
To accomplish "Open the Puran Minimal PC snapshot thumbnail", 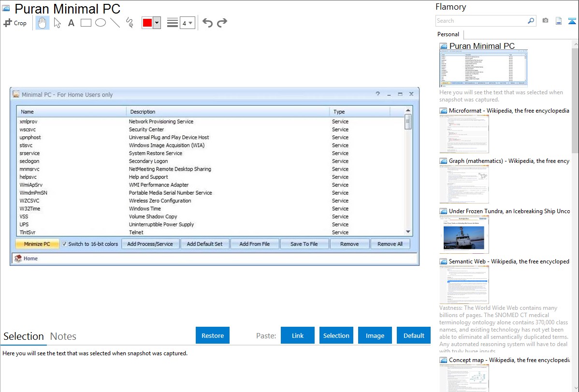I will pyautogui.click(x=483, y=68).
